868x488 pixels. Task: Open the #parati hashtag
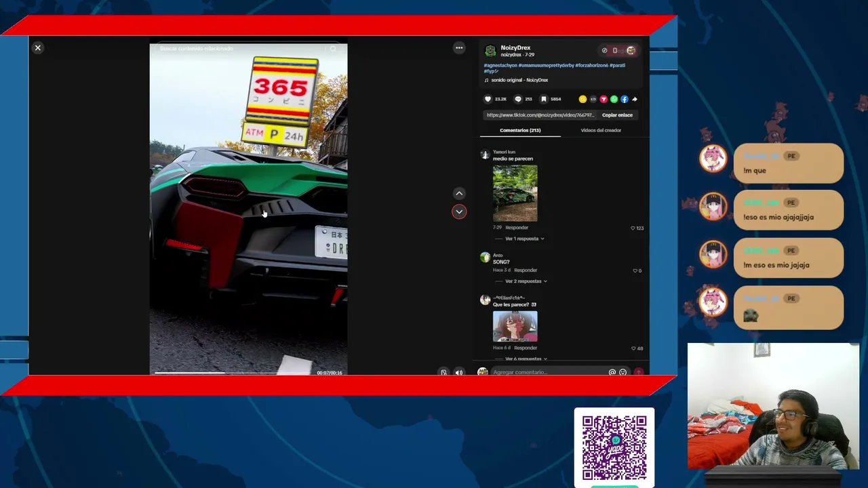click(617, 65)
